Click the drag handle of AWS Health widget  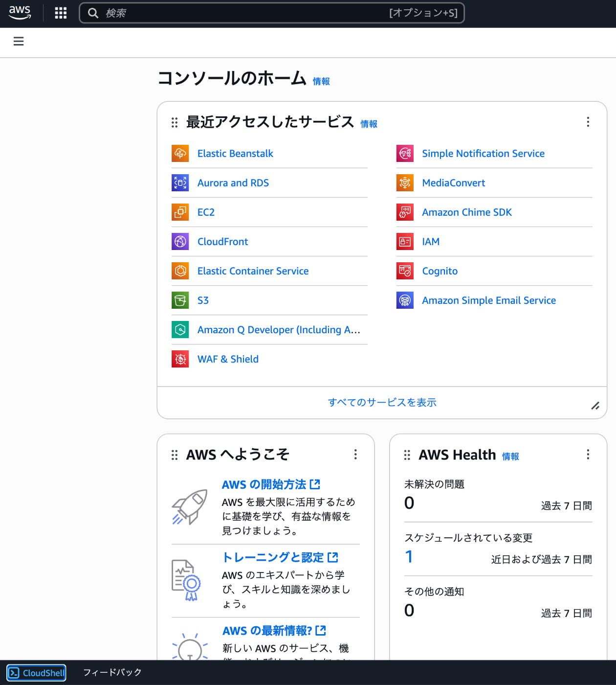pyautogui.click(x=407, y=455)
